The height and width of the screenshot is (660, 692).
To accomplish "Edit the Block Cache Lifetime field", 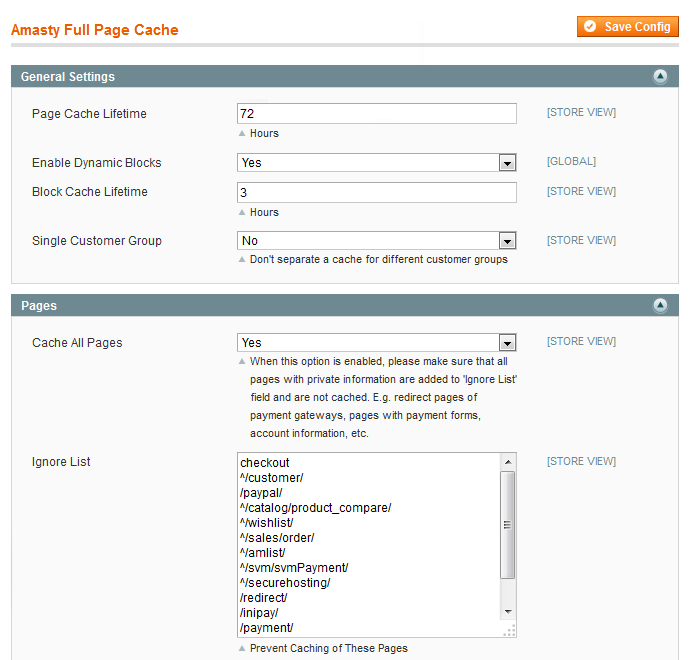I will coord(376,192).
